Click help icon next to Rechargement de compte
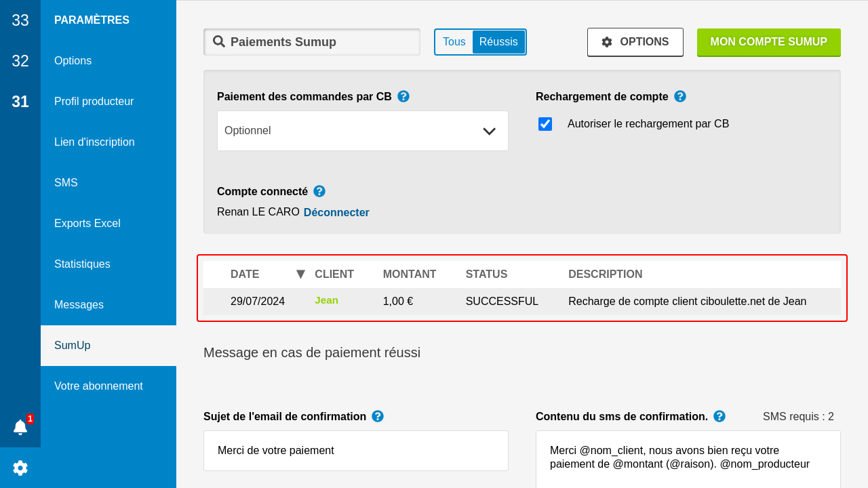The image size is (868, 488). [680, 96]
